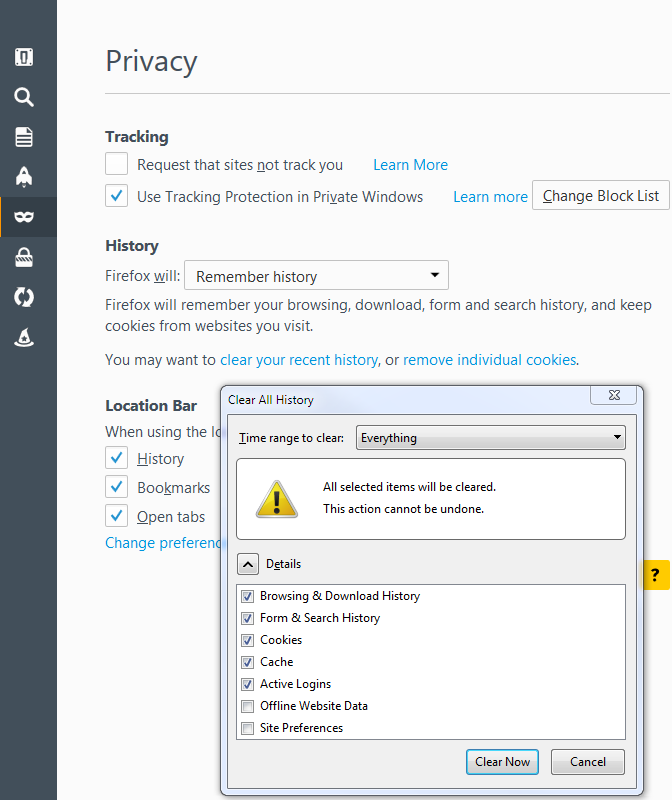Screen dimensions: 672x800
Task: Close the Clear All History dialog
Action: click(x=613, y=397)
